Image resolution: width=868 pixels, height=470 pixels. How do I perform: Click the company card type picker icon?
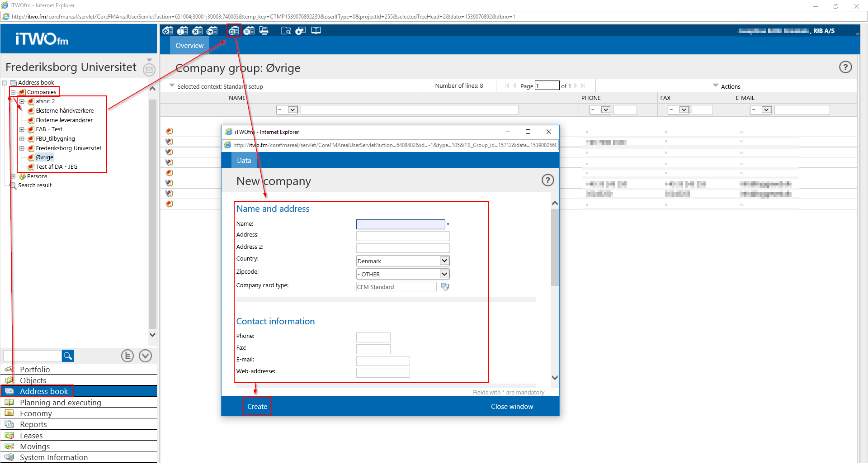(x=445, y=287)
